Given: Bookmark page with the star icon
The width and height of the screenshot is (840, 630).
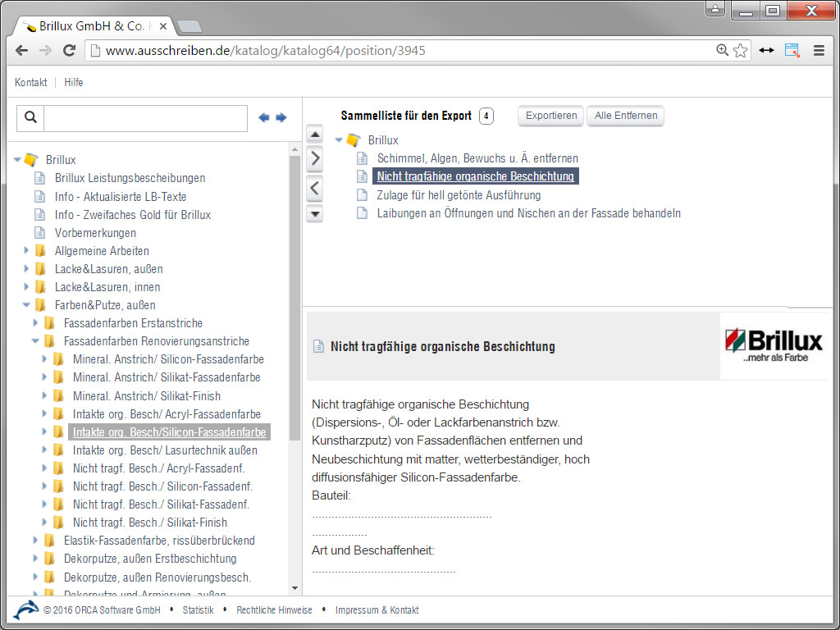Looking at the screenshot, I should 741,51.
